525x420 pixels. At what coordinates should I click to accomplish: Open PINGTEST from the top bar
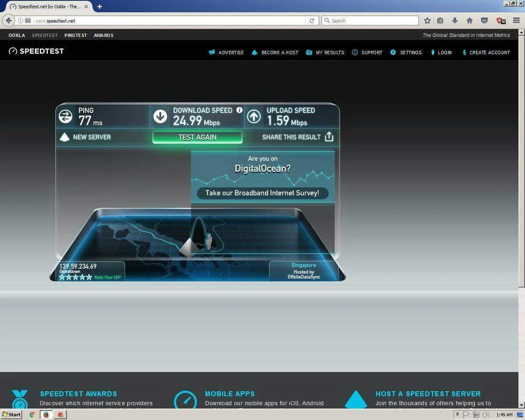coord(76,35)
